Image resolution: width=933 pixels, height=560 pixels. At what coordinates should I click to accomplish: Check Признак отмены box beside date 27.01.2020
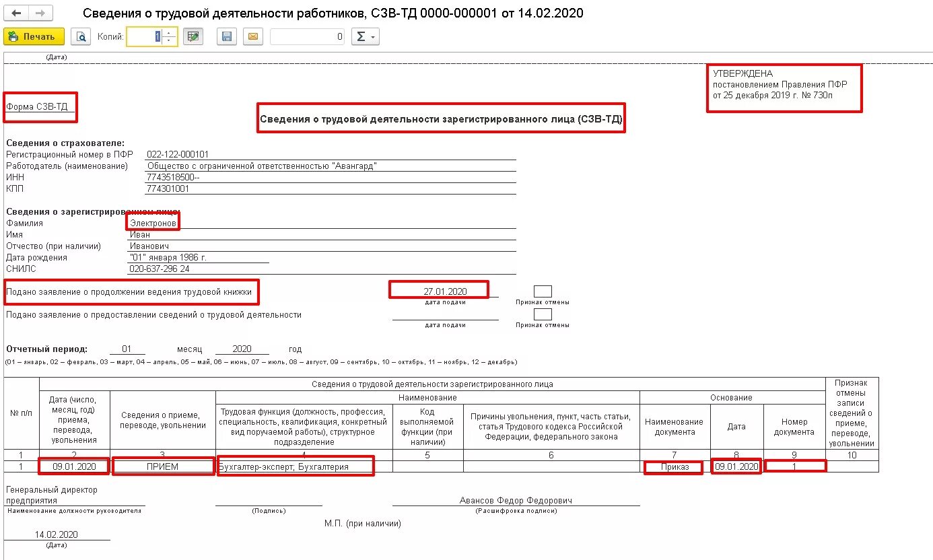[543, 291]
